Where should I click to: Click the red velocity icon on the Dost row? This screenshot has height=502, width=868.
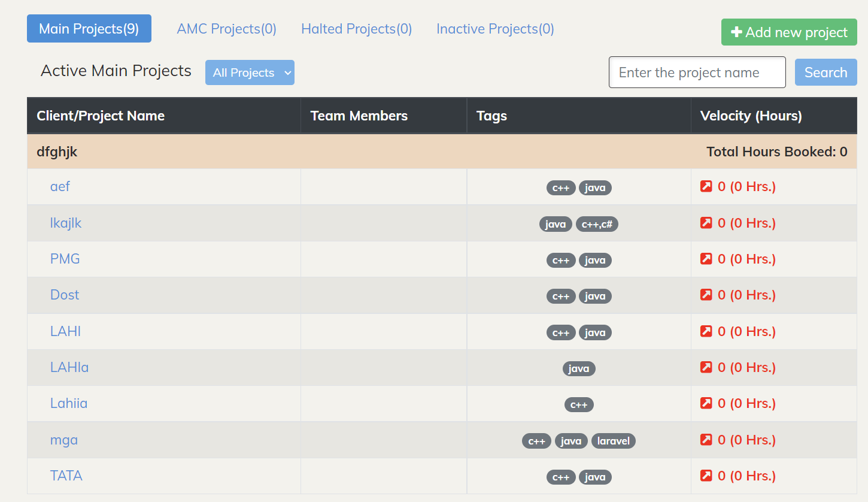[x=706, y=295]
